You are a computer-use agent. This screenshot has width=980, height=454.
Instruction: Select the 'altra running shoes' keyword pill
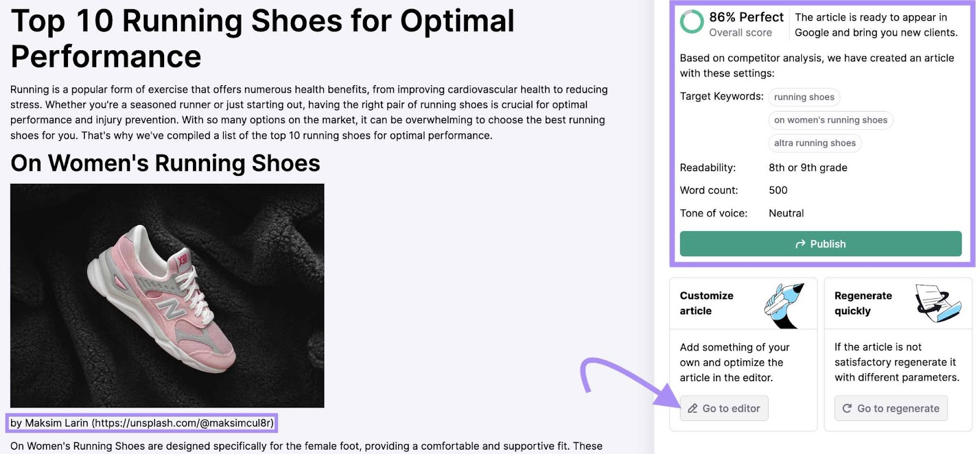click(815, 143)
